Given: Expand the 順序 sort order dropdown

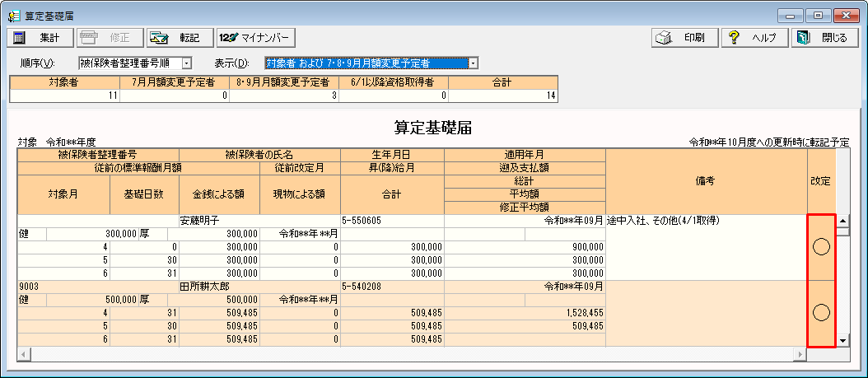Looking at the screenshot, I should (186, 63).
